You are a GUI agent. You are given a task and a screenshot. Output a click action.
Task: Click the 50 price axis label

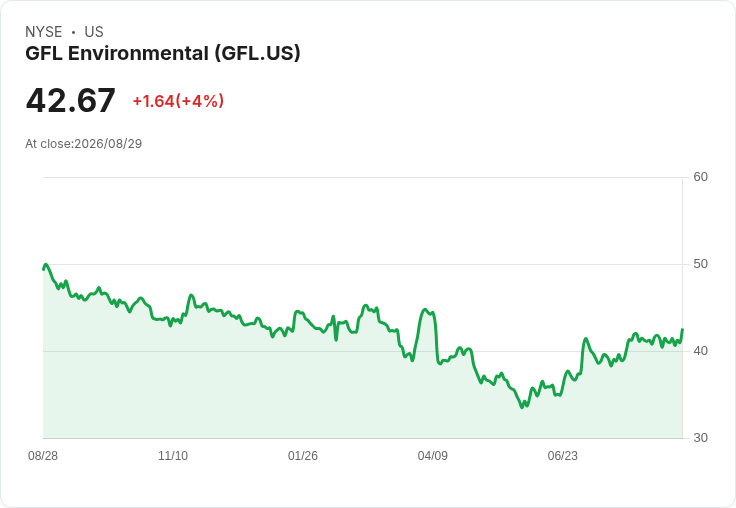(700, 264)
